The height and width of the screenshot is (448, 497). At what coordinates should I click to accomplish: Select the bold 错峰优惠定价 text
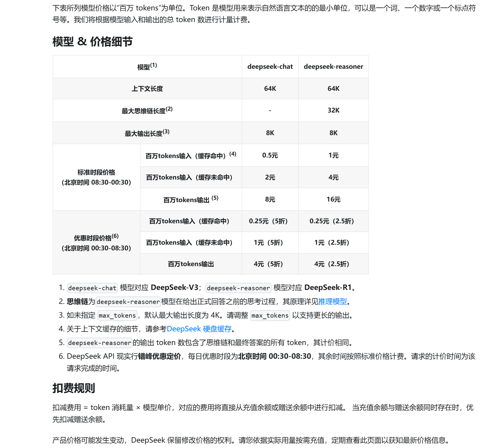(159, 356)
